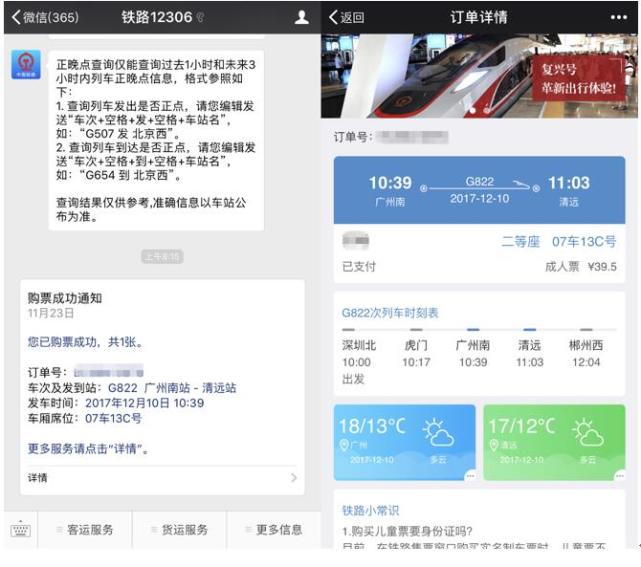Open 详情 of the ticket notification
The height and width of the screenshot is (567, 641).
(162, 478)
